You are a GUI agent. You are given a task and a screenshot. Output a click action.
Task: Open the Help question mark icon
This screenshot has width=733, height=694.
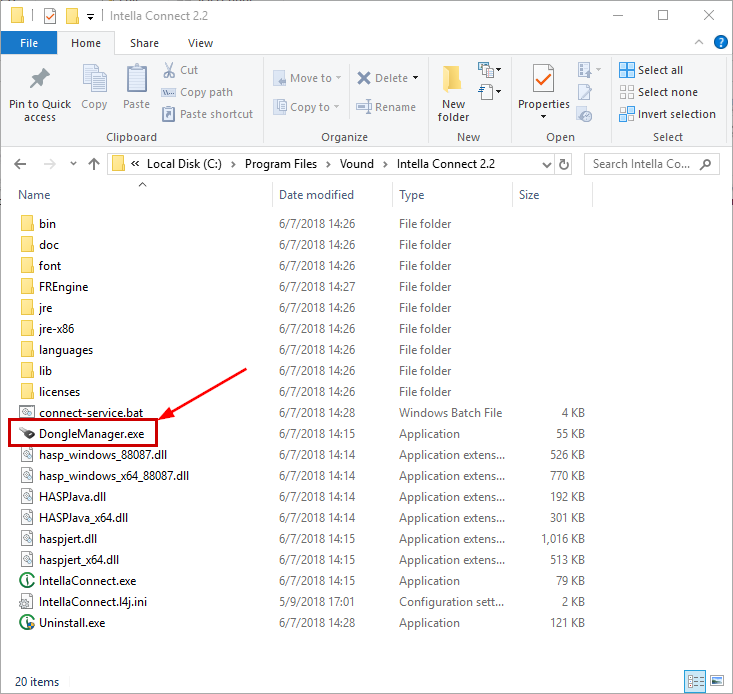(718, 43)
